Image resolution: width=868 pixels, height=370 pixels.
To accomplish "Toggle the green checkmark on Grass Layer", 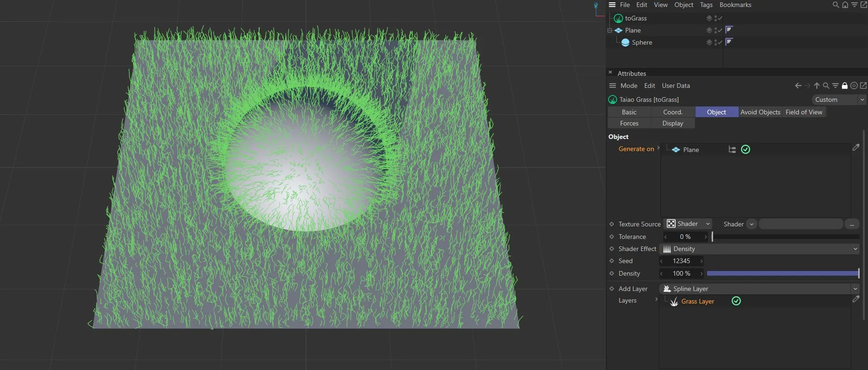I will 736,301.
